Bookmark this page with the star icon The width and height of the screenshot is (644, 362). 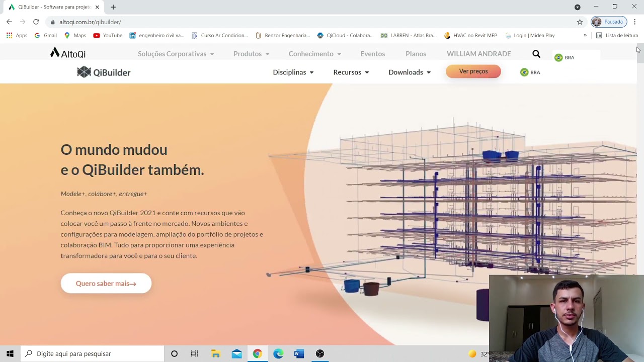[580, 22]
